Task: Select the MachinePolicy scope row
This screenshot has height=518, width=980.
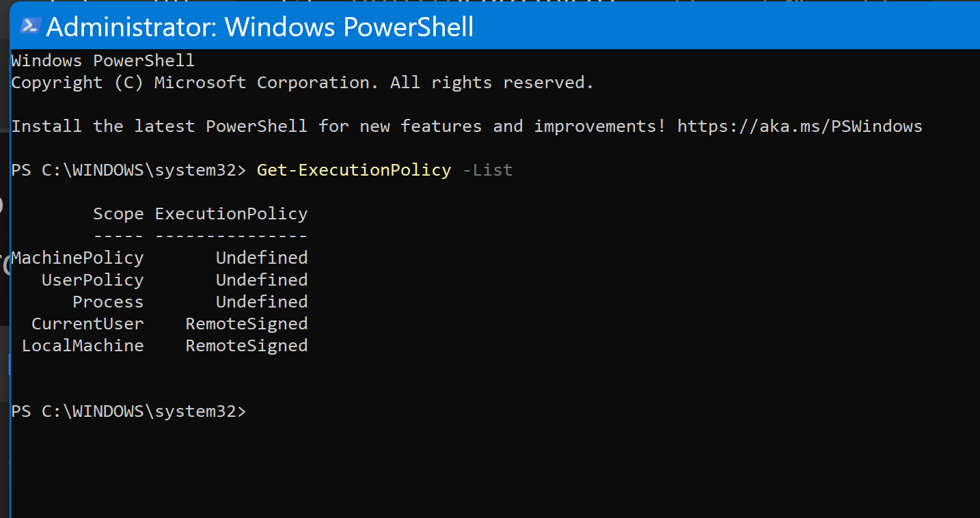Action: tap(159, 258)
